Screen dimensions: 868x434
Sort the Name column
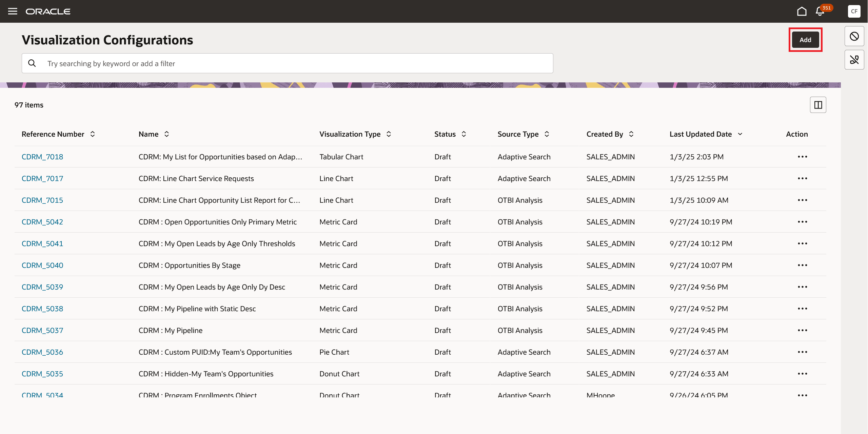point(166,134)
